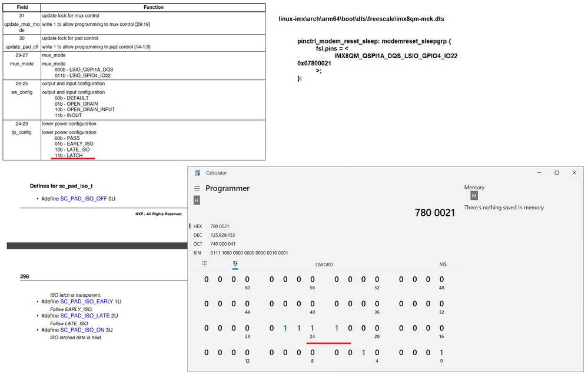
Task: Select the BIN base row
Action: tap(240, 253)
